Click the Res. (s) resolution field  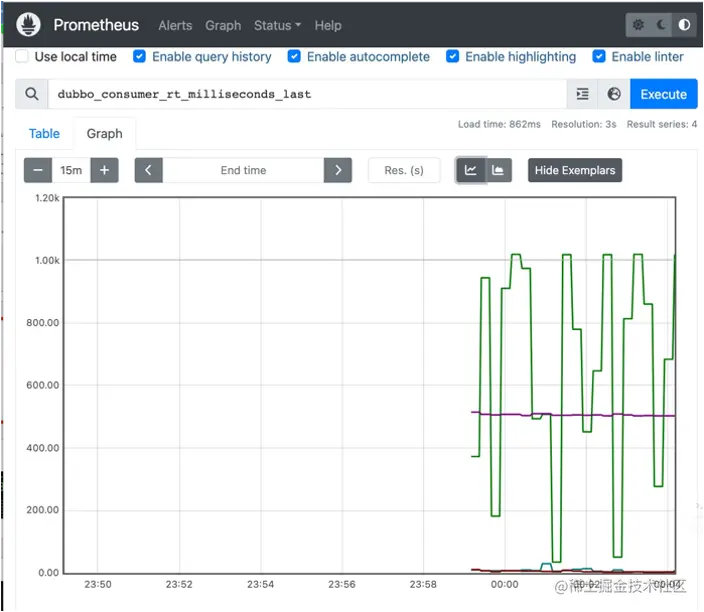click(x=404, y=170)
